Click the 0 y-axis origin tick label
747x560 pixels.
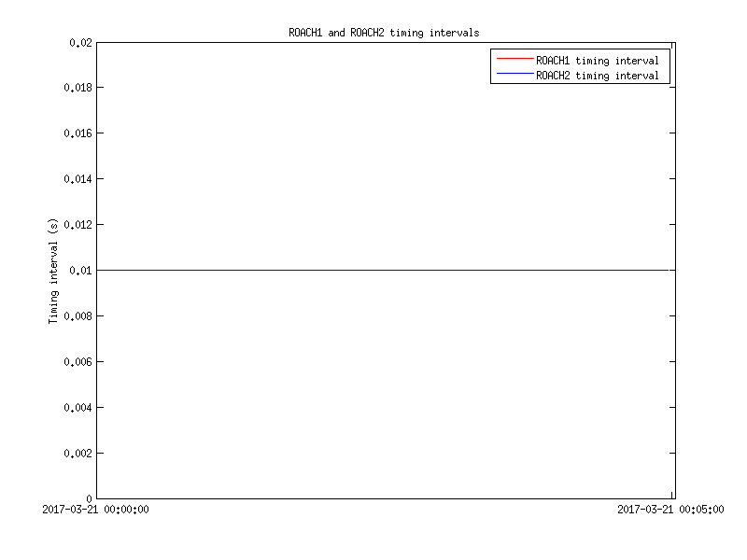tap(90, 498)
